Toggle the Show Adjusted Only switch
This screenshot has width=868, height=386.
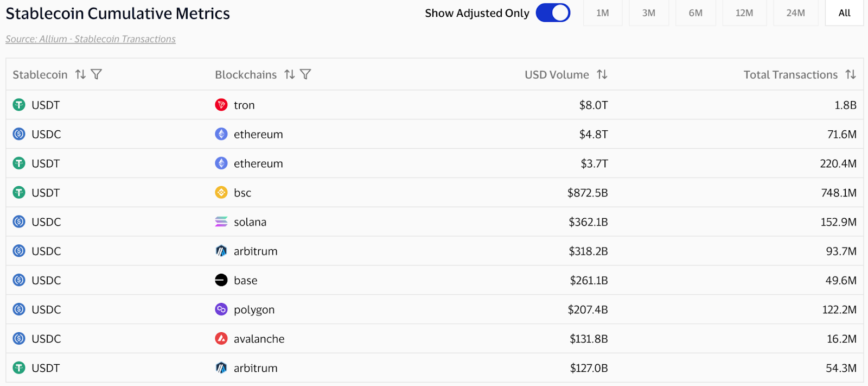(x=553, y=13)
